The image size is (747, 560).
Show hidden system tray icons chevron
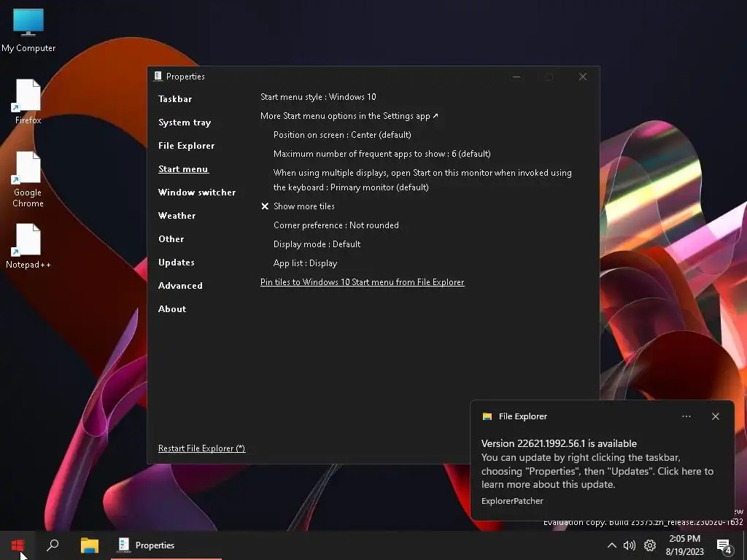(612, 545)
